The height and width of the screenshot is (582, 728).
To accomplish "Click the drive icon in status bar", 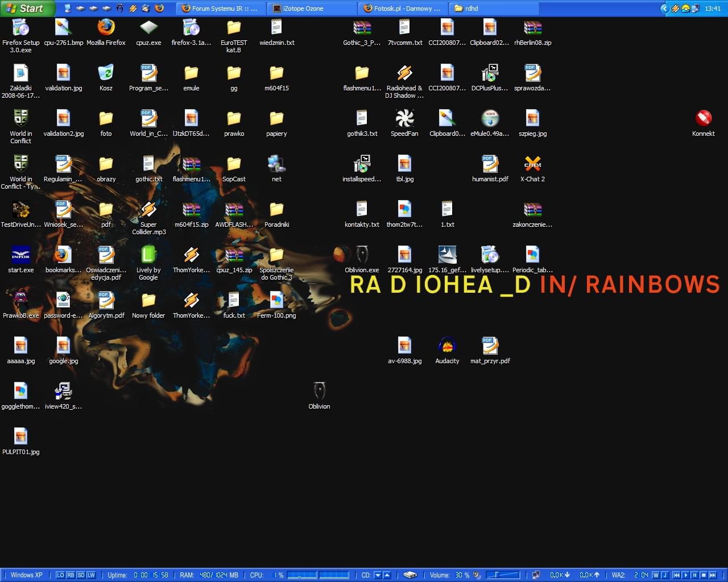I will pyautogui.click(x=410, y=575).
